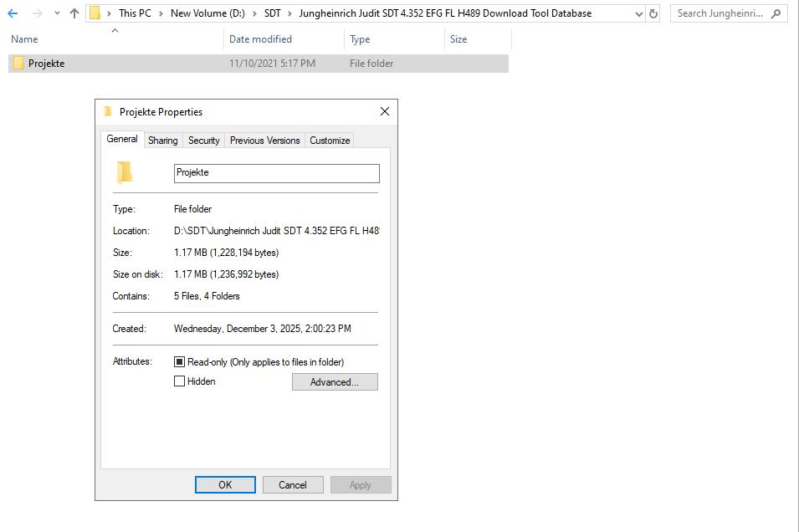The height and width of the screenshot is (532, 799).
Task: Apply the folder property changes
Action: [361, 484]
